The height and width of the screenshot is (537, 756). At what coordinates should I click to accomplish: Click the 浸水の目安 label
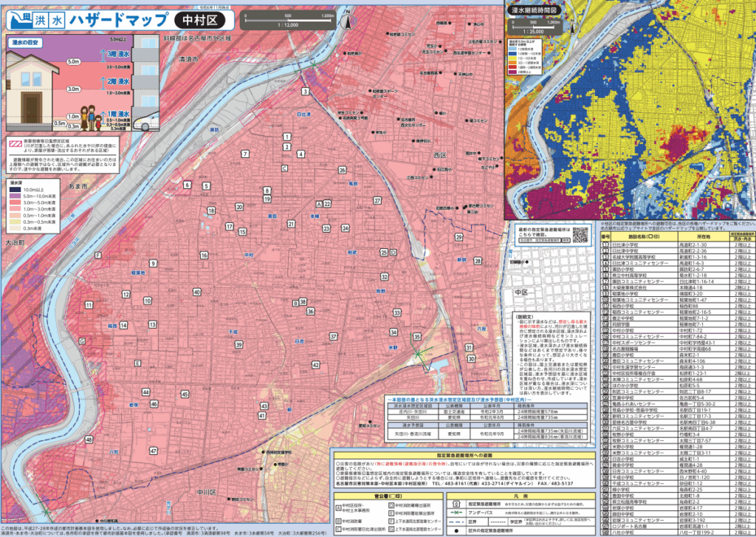point(26,44)
